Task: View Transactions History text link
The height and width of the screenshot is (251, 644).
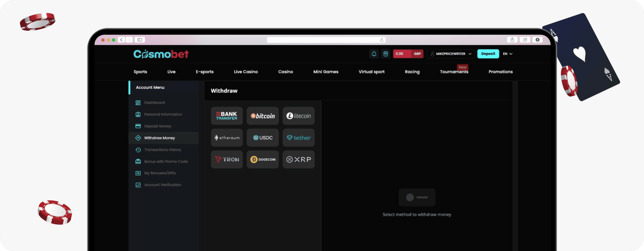Action: click(x=163, y=150)
